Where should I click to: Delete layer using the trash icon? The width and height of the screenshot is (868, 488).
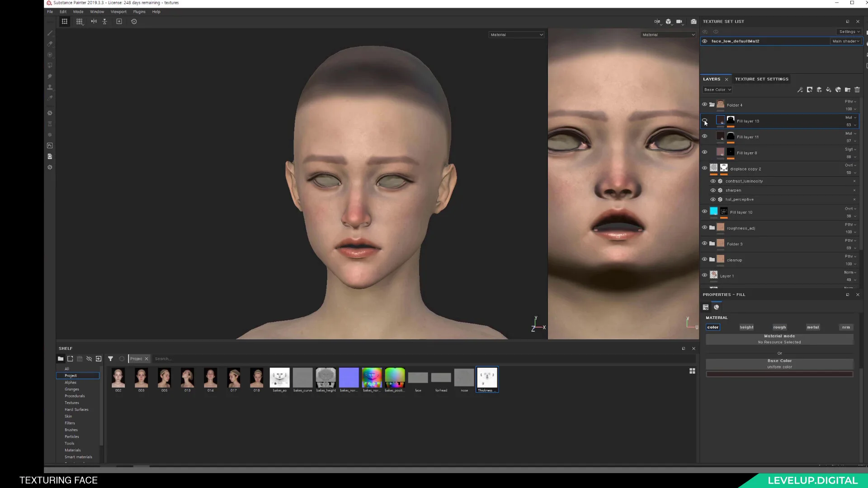[x=857, y=90]
